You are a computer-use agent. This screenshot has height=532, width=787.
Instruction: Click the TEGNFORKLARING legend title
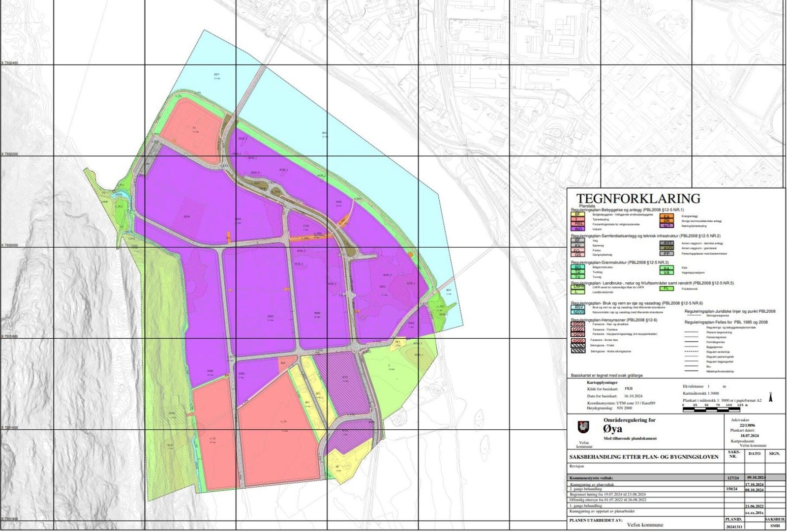coord(638,199)
